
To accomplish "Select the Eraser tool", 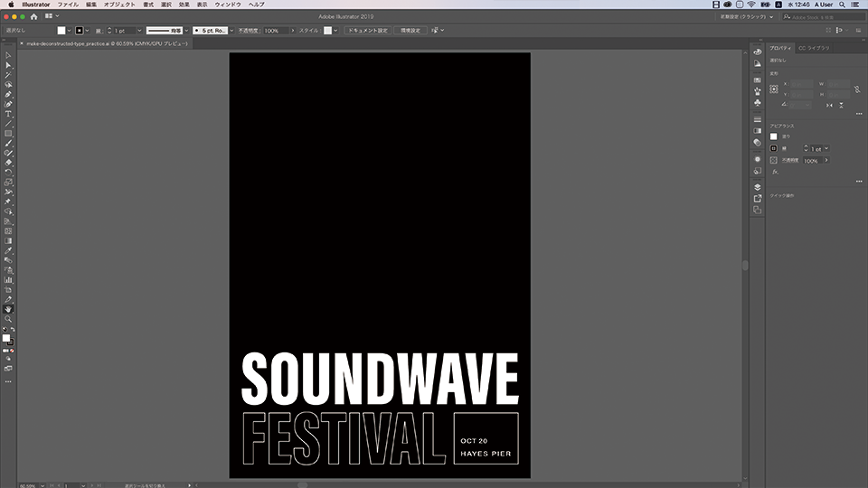I will (x=8, y=163).
